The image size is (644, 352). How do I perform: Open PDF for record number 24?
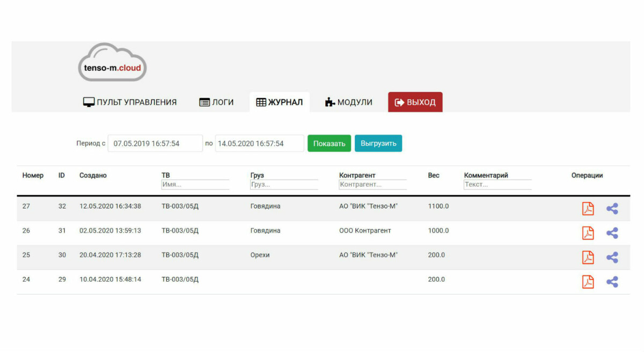point(588,282)
